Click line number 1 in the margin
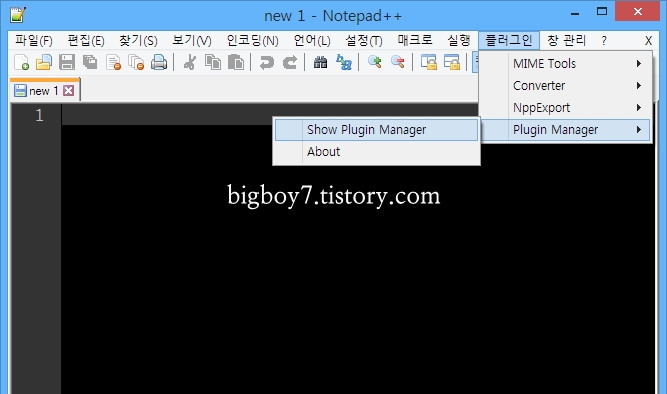667x394 pixels. pyautogui.click(x=39, y=115)
